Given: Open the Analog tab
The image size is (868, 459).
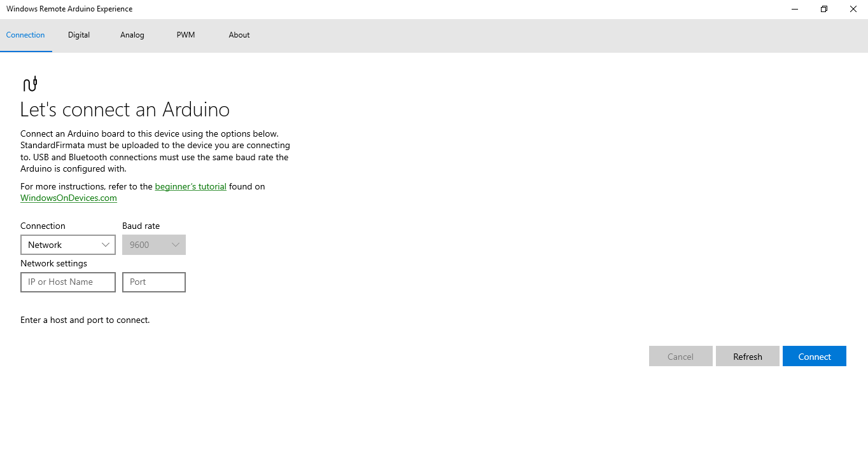Looking at the screenshot, I should pyautogui.click(x=132, y=35).
